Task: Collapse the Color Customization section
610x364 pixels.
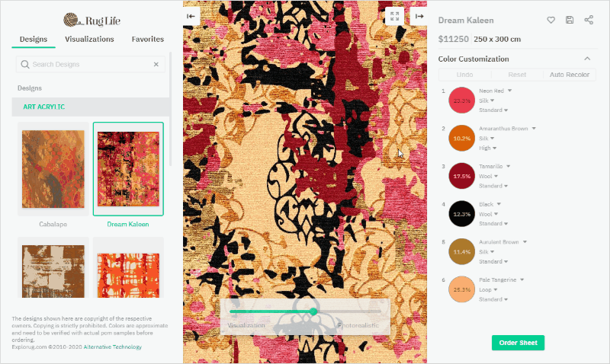Action: (x=587, y=59)
